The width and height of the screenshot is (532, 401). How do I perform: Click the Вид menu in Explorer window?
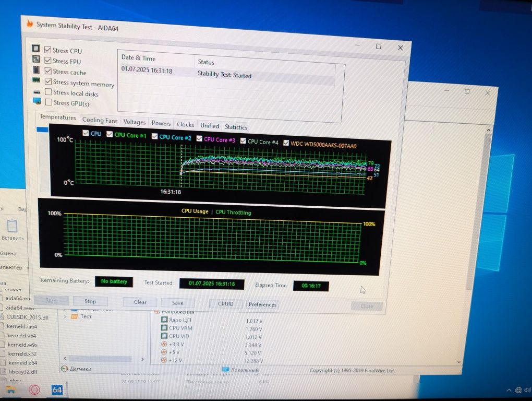tap(22, 209)
